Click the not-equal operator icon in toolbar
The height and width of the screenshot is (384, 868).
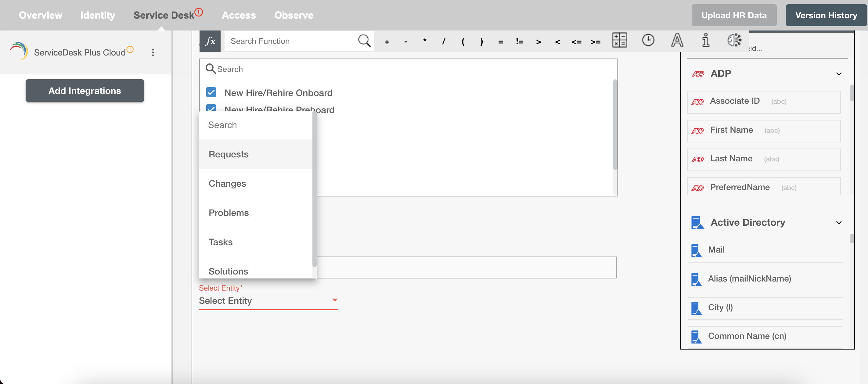519,41
